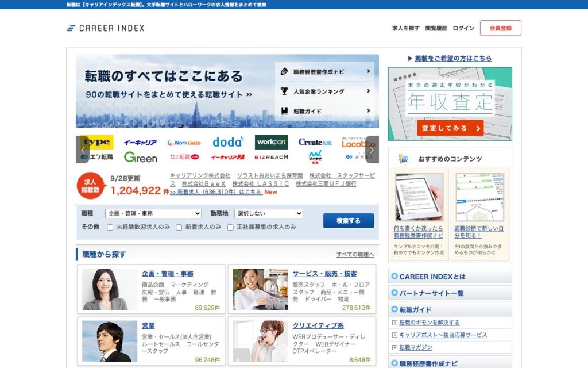Open the イーキャリア partner logo

click(x=140, y=143)
